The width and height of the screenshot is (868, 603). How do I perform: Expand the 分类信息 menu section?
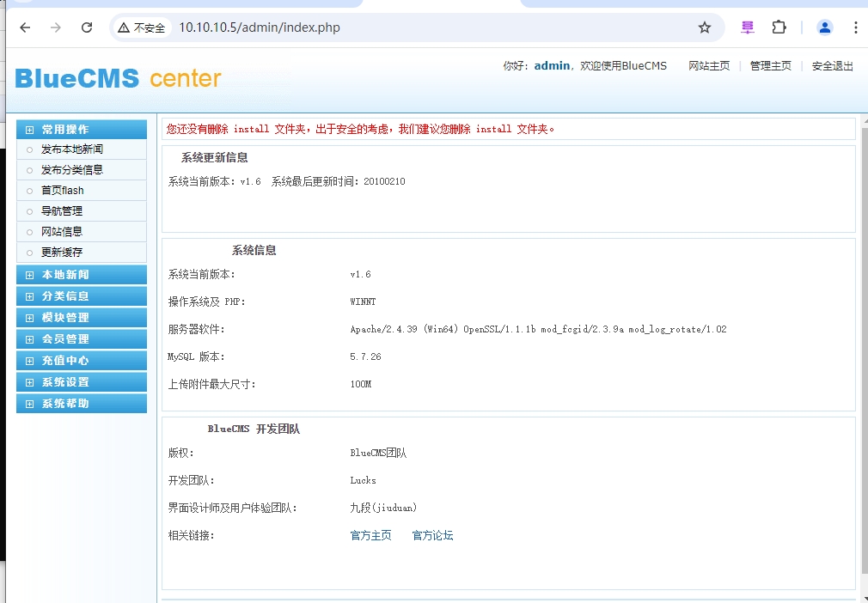82,296
